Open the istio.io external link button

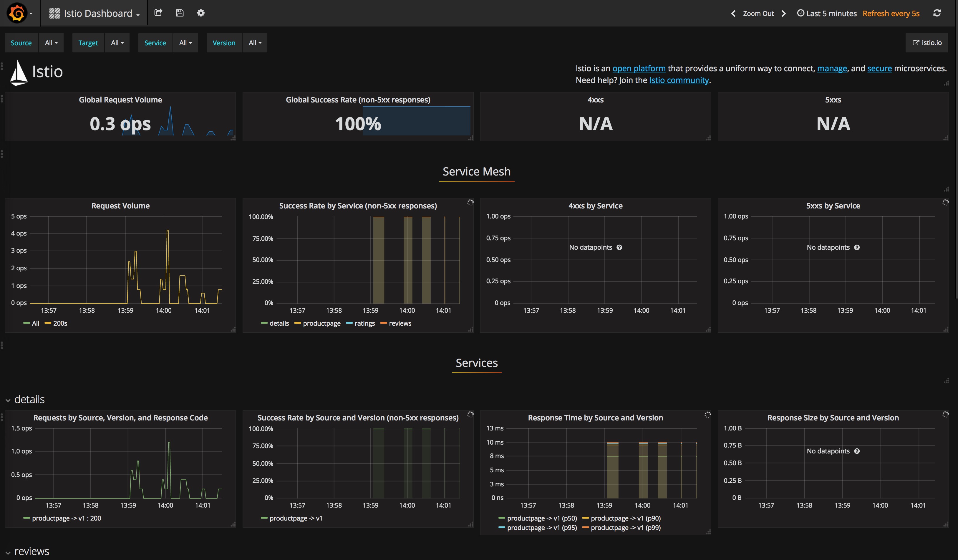click(x=927, y=43)
